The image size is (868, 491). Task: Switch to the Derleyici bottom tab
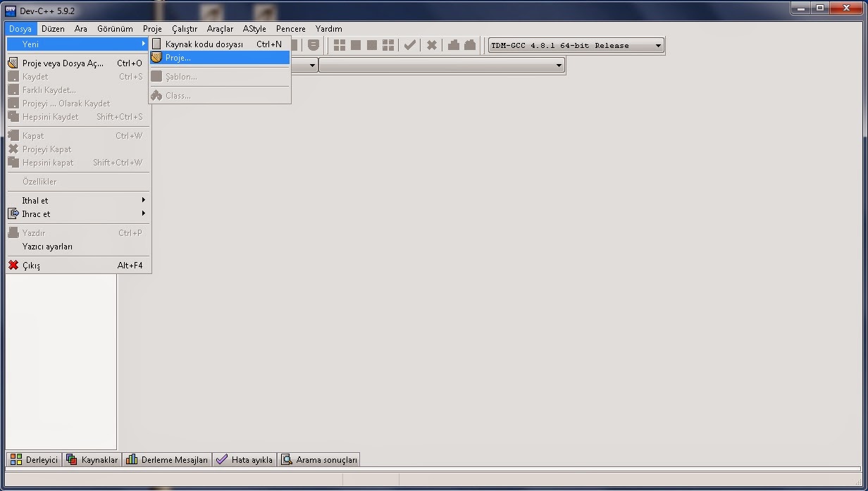pyautogui.click(x=34, y=459)
